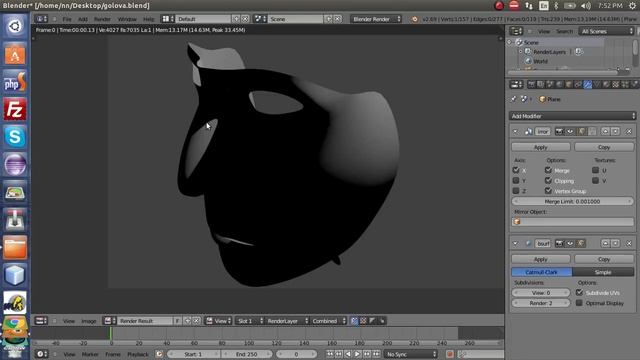This screenshot has height=360, width=640.
Task: Adjust the Subdivisions Render: 2 field
Action: 541,303
